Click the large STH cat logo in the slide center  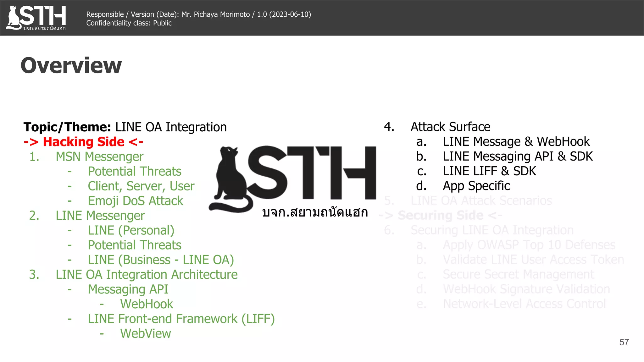pyautogui.click(x=292, y=179)
